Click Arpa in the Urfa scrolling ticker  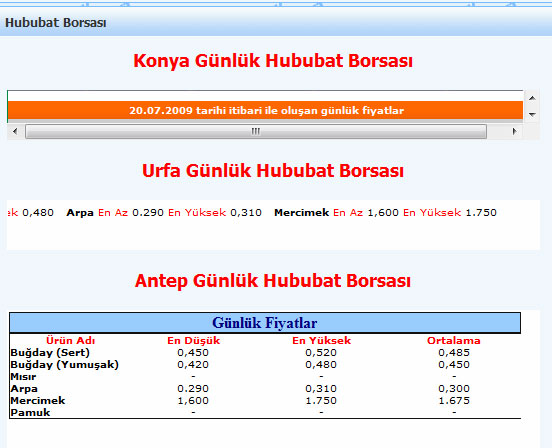[x=80, y=213]
